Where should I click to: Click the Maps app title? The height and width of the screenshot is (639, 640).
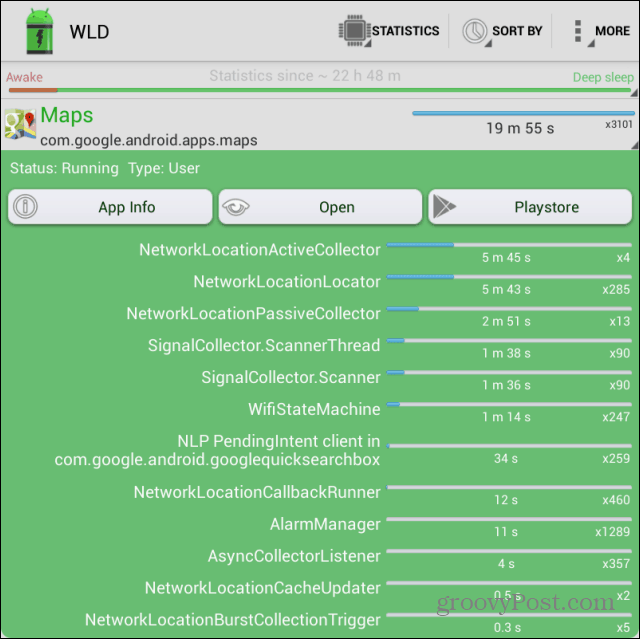pos(67,115)
